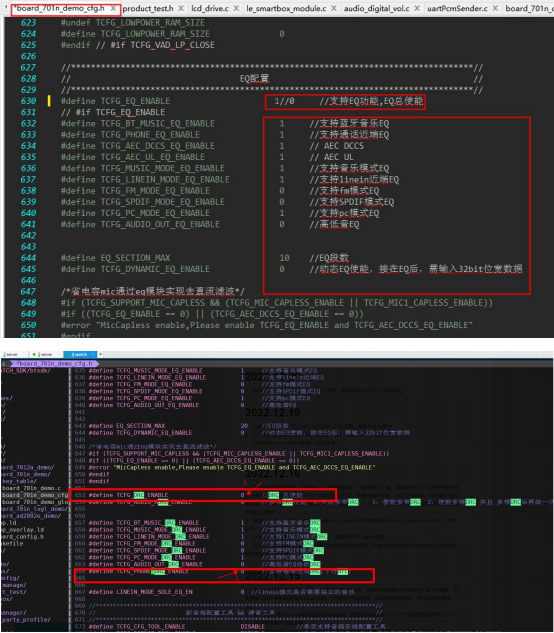Click TCFG_AUDIO_OUT_DRC_ENABLE on line 663

pos(159,564)
